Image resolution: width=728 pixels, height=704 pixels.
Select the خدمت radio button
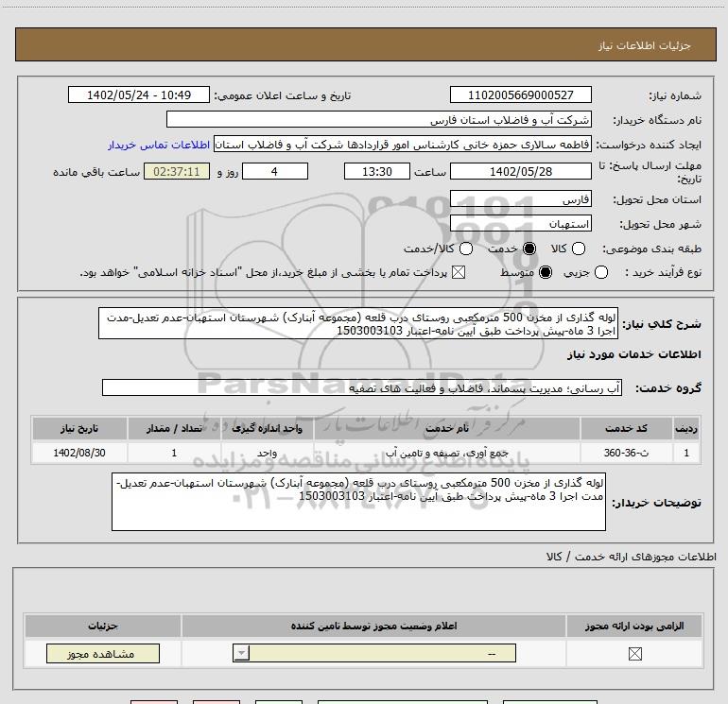coord(529,249)
